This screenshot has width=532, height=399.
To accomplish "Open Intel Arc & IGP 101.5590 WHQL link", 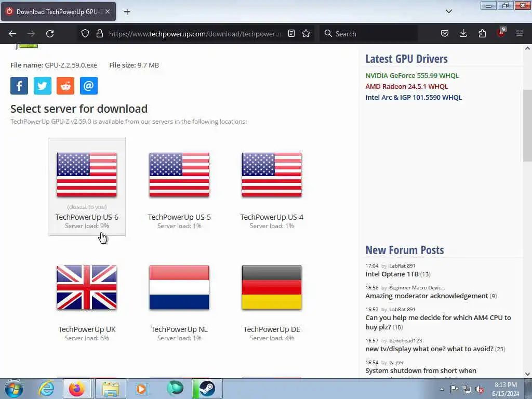I will tap(414, 97).
